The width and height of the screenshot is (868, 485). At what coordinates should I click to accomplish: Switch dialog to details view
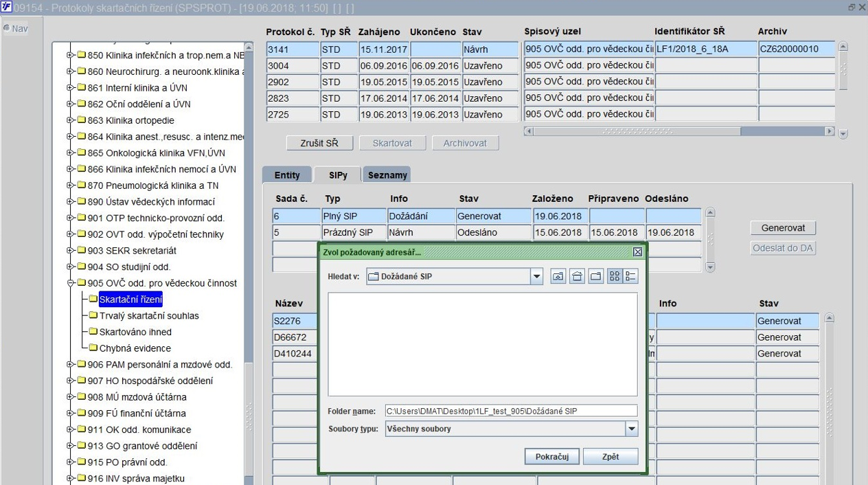[x=630, y=276]
